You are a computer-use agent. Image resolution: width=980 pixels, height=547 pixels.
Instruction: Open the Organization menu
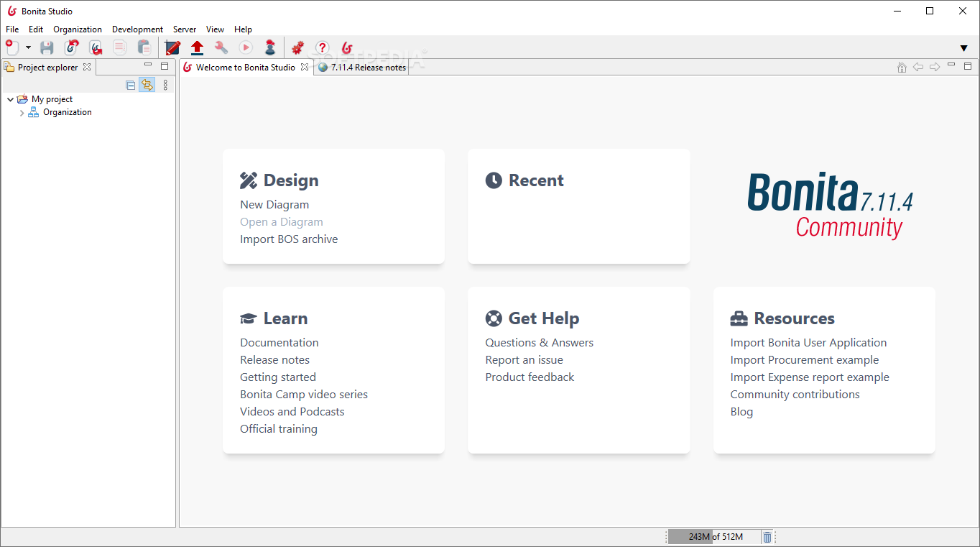78,29
